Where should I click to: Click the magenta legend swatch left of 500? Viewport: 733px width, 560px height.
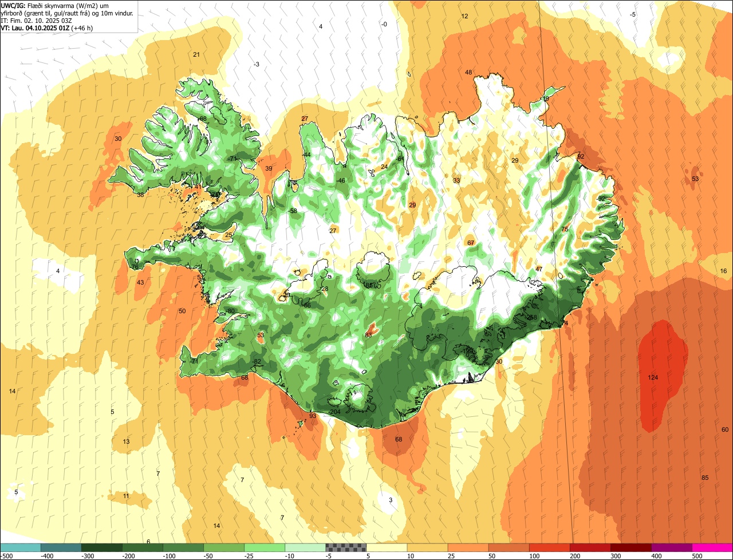(712, 547)
